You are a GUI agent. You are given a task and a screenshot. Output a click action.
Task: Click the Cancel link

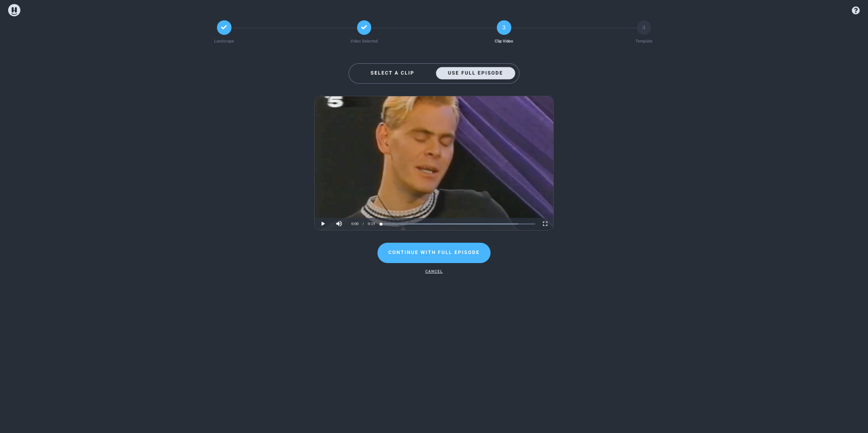pos(434,272)
